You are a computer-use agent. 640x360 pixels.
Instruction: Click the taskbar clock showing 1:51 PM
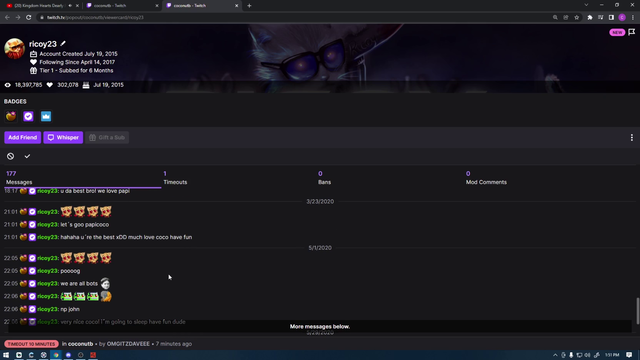click(612, 355)
